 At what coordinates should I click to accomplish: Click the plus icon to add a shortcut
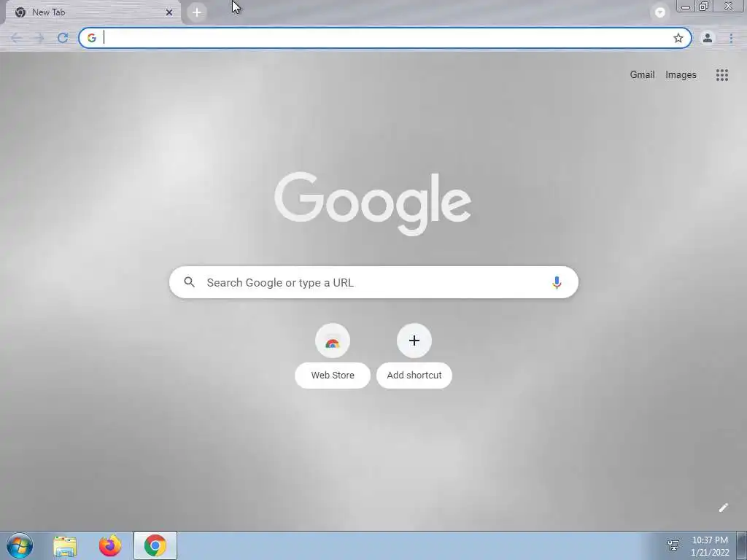point(414,341)
